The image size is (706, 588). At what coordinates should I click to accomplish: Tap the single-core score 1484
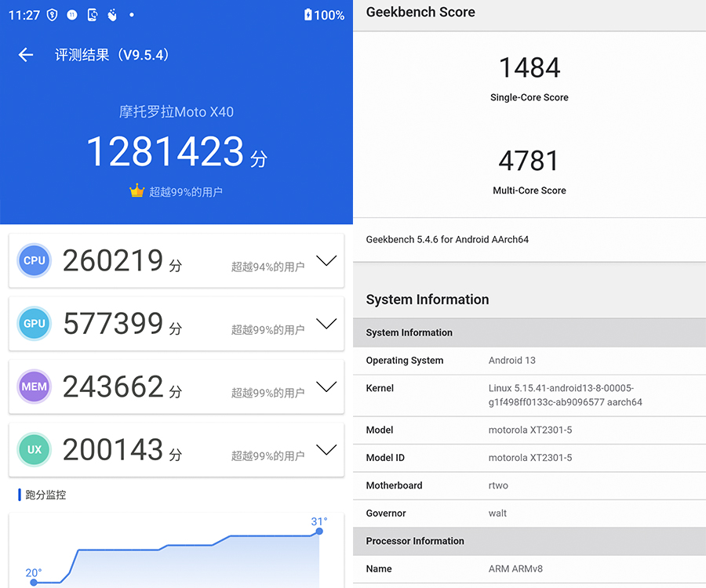(x=529, y=68)
